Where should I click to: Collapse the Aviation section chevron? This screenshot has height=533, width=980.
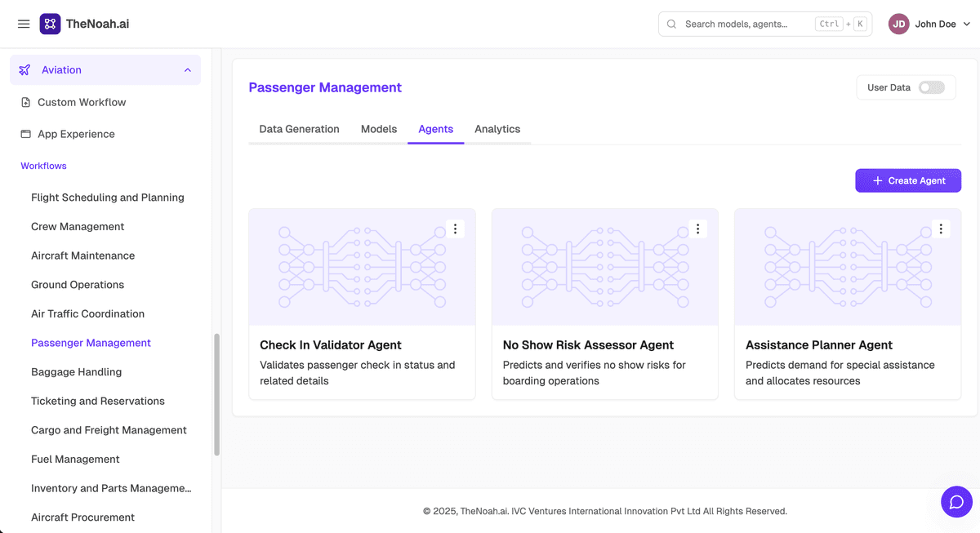(187, 70)
